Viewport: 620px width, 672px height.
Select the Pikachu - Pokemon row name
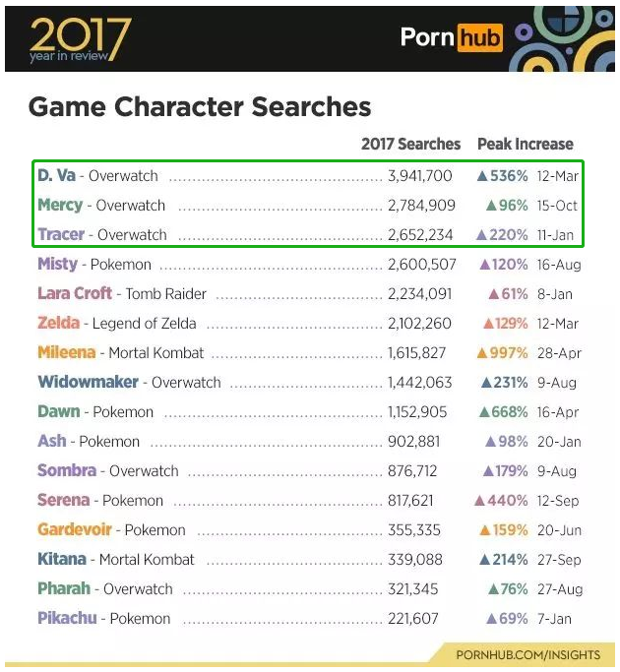104,619
